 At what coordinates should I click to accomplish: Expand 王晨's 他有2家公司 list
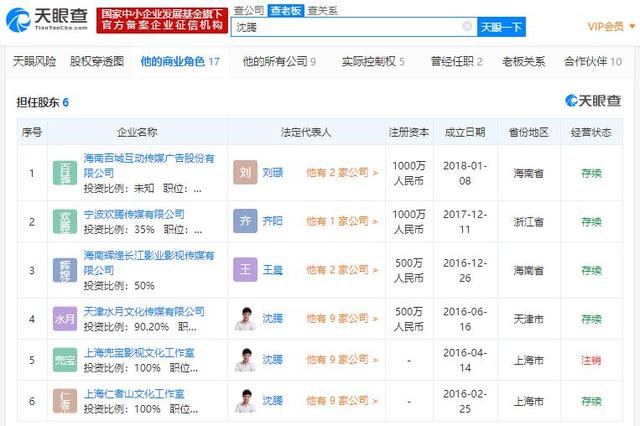click(342, 270)
